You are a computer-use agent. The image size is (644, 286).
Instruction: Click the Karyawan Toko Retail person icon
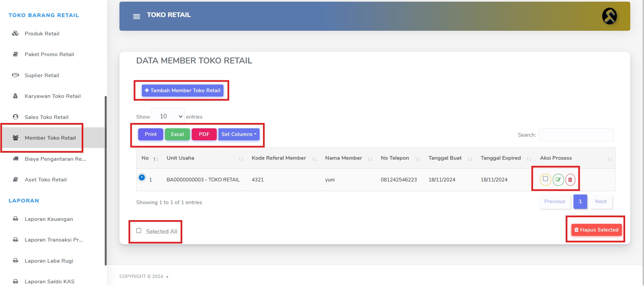tap(15, 96)
